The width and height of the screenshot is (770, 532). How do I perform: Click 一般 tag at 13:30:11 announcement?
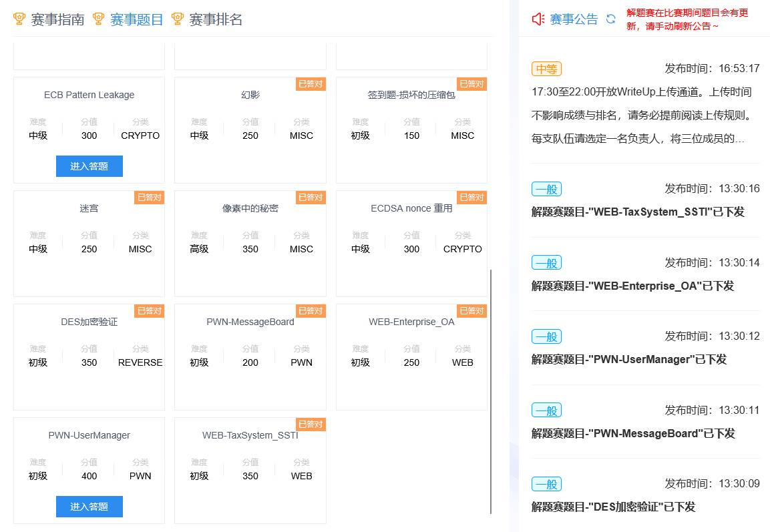pyautogui.click(x=546, y=411)
